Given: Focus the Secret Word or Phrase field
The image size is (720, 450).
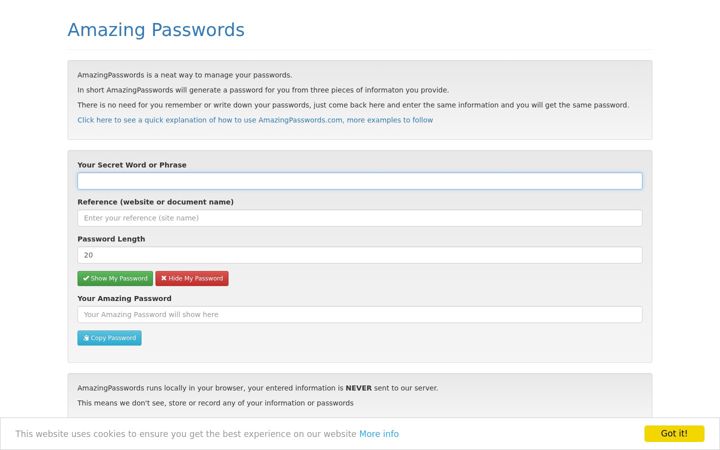Looking at the screenshot, I should pos(360,181).
